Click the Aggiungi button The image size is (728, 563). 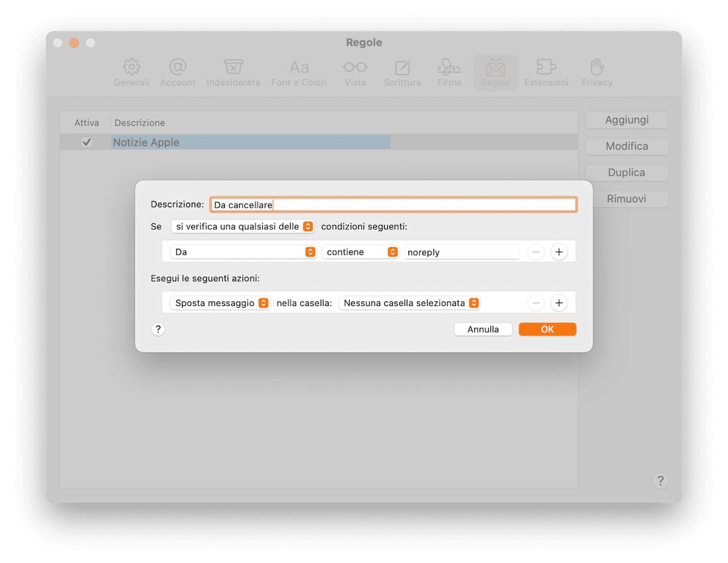(x=627, y=120)
